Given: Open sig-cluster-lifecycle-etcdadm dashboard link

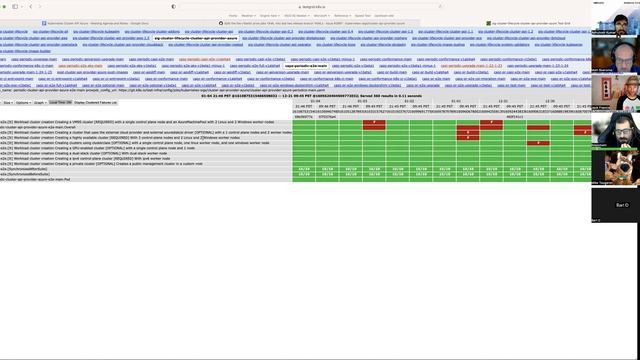Looking at the screenshot, I should [383, 44].
